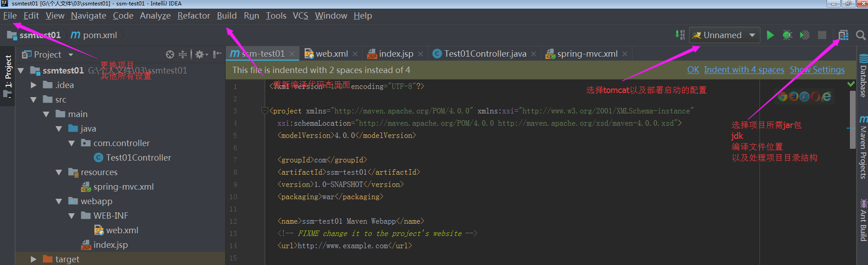
Task: Select web.xml in the project tree
Action: [x=116, y=231]
